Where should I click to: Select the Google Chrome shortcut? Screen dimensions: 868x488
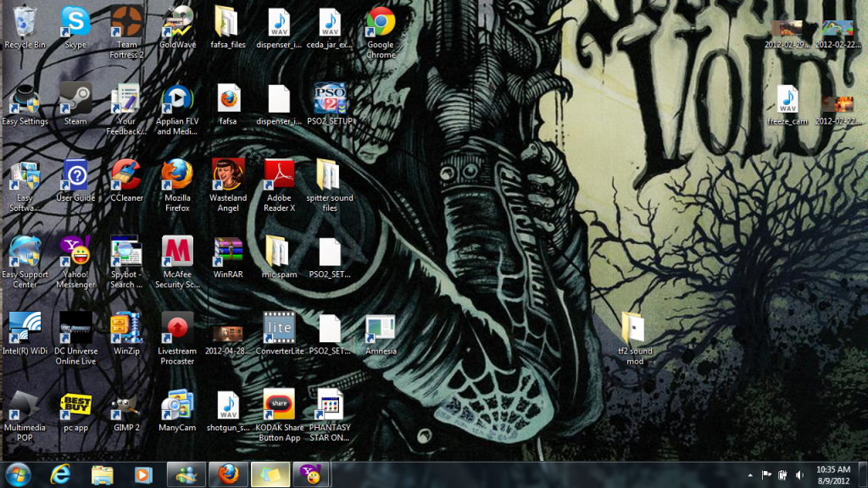(x=381, y=32)
